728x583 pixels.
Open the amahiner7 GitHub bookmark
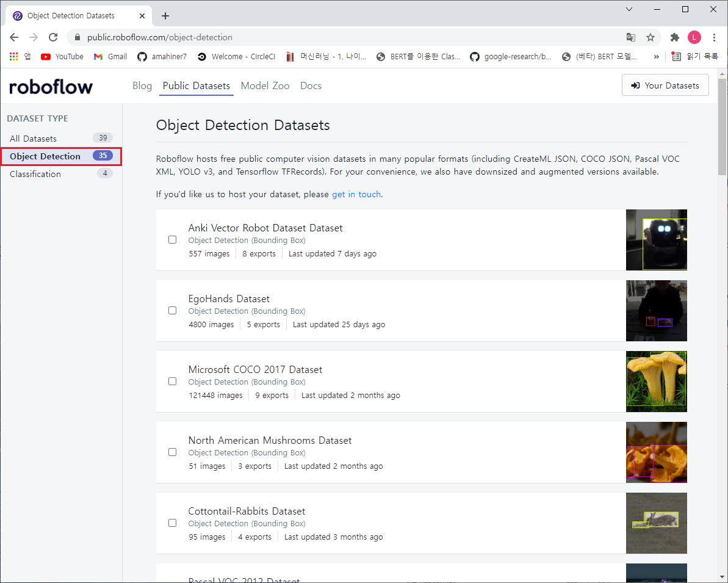click(162, 56)
